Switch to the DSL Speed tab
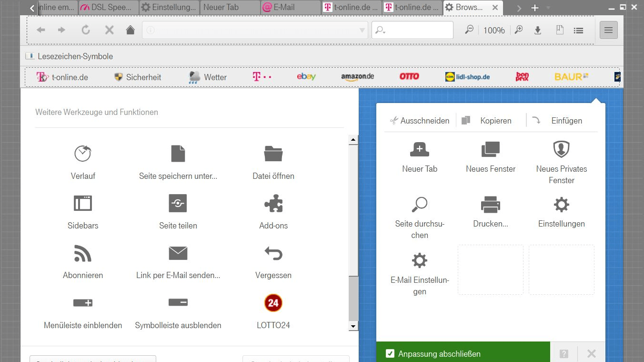The image size is (644, 362). tap(108, 8)
